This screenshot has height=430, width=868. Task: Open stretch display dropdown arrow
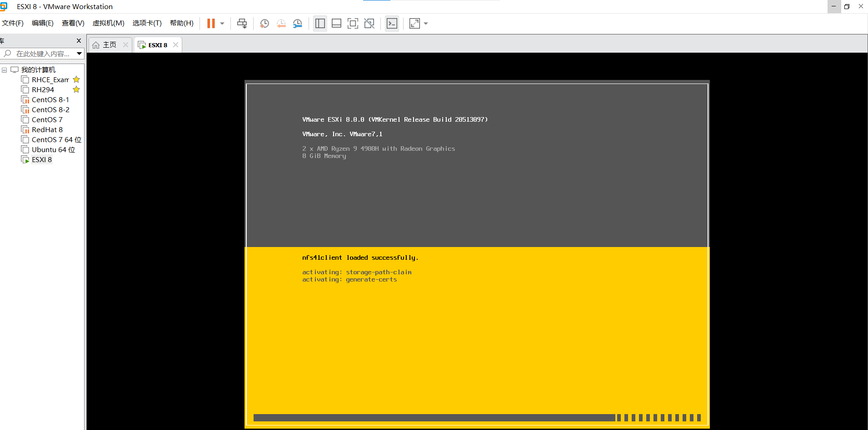point(426,24)
